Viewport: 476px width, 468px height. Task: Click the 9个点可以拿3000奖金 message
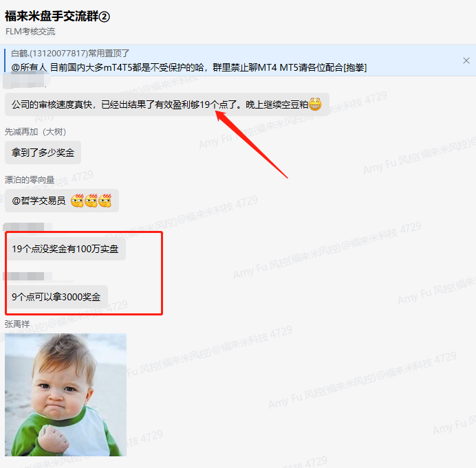point(56,297)
